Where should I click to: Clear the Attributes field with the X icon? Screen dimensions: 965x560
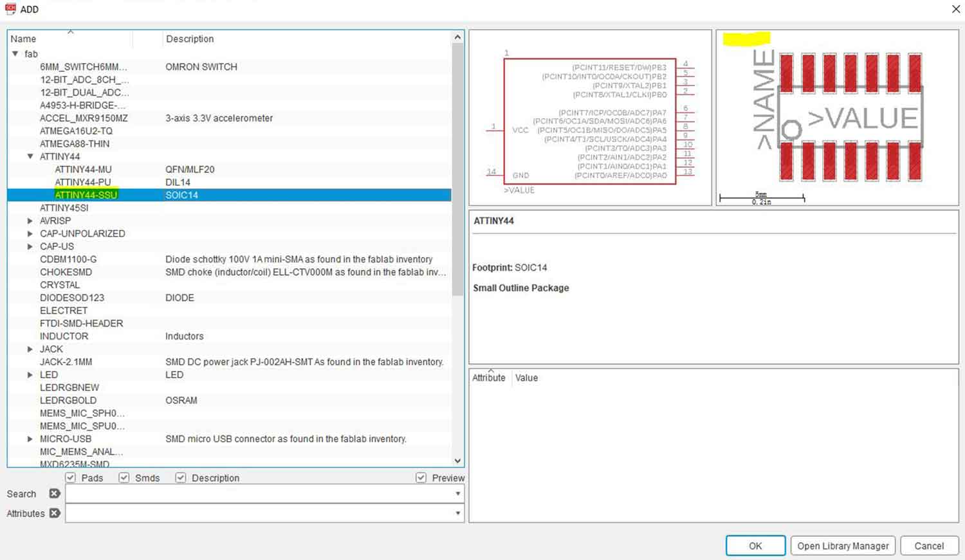[x=55, y=513]
